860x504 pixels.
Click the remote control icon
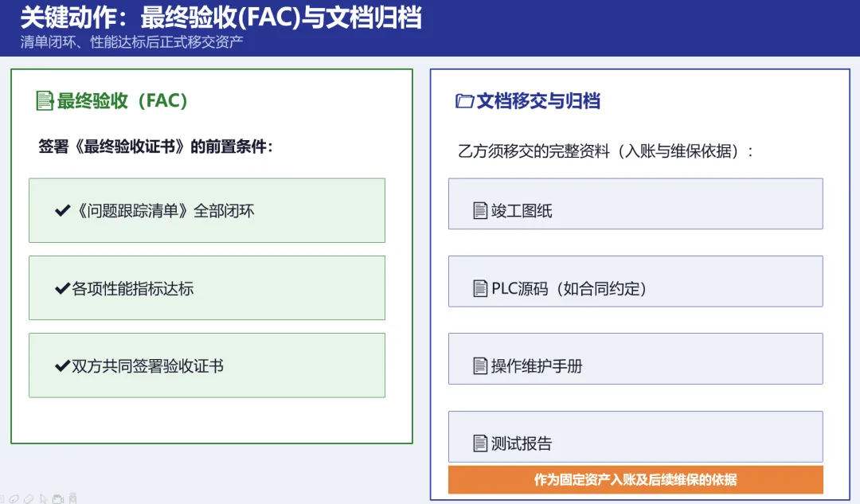(x=73, y=498)
